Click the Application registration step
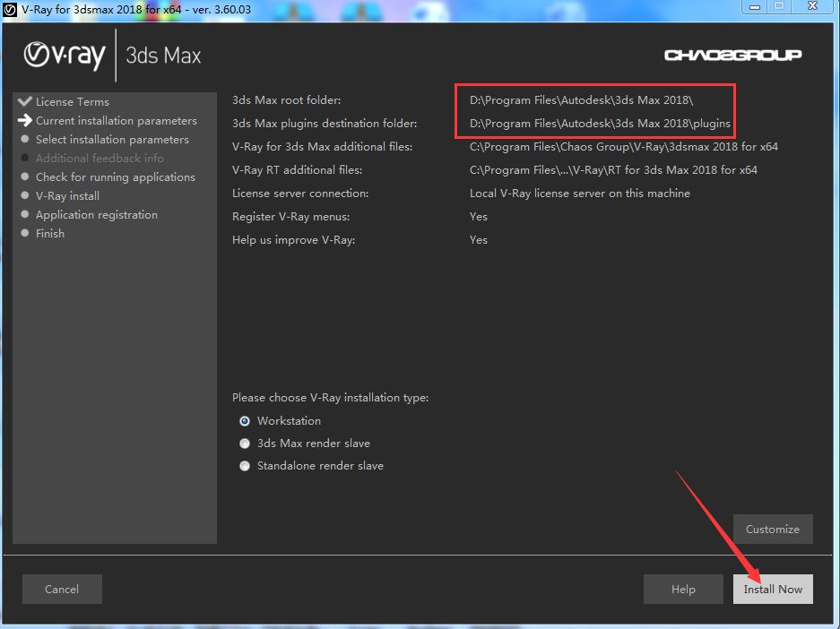 tap(97, 215)
